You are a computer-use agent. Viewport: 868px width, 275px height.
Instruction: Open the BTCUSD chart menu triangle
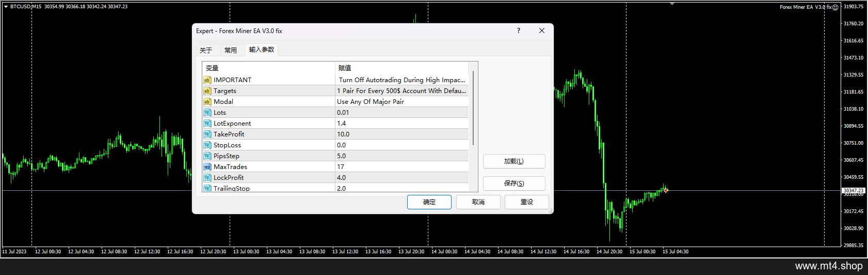pos(6,7)
